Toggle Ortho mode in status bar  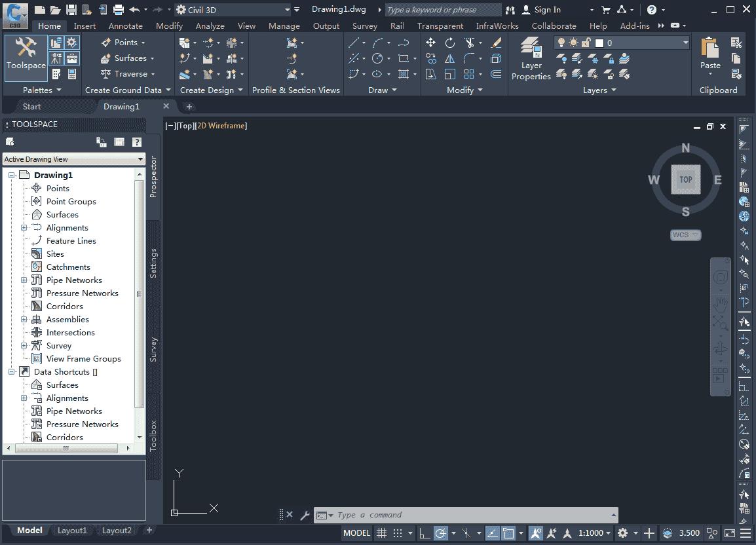(425, 533)
